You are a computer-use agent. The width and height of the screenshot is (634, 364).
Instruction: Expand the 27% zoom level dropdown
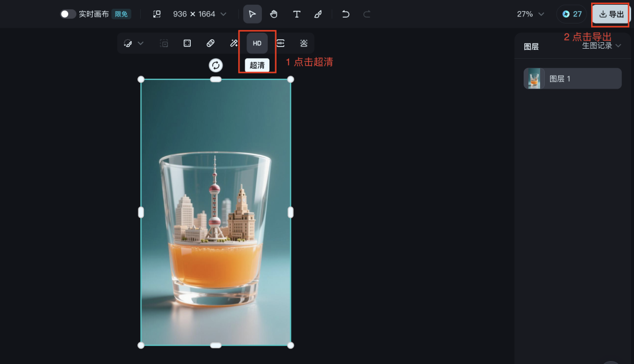tap(530, 14)
